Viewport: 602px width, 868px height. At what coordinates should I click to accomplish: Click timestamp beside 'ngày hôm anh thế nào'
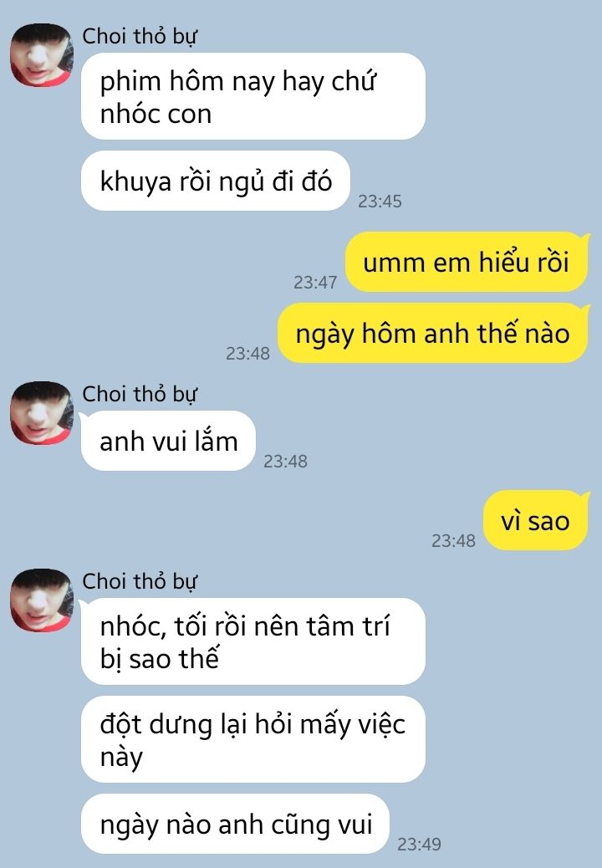[x=247, y=353]
